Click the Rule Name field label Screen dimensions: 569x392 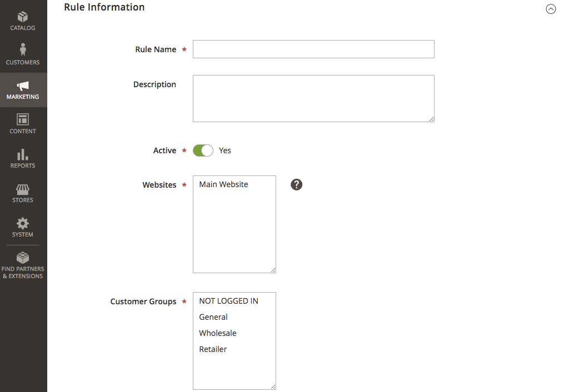(x=156, y=49)
